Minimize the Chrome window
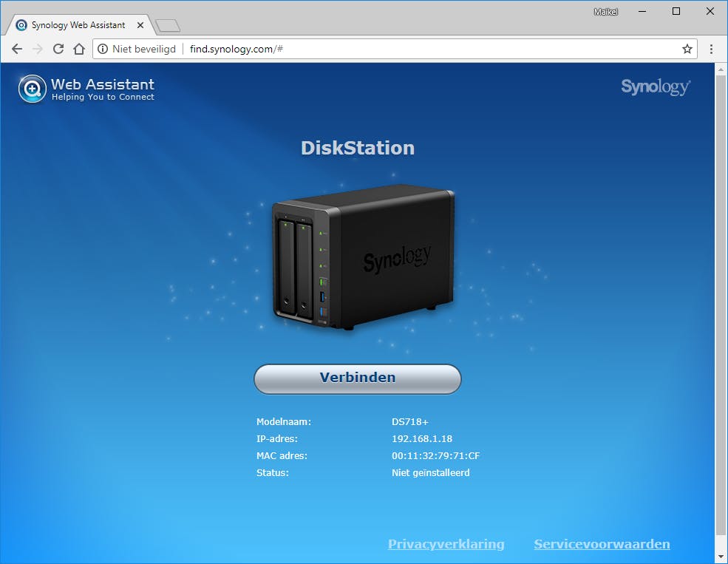Screen dimensions: 728x564 point(642,11)
